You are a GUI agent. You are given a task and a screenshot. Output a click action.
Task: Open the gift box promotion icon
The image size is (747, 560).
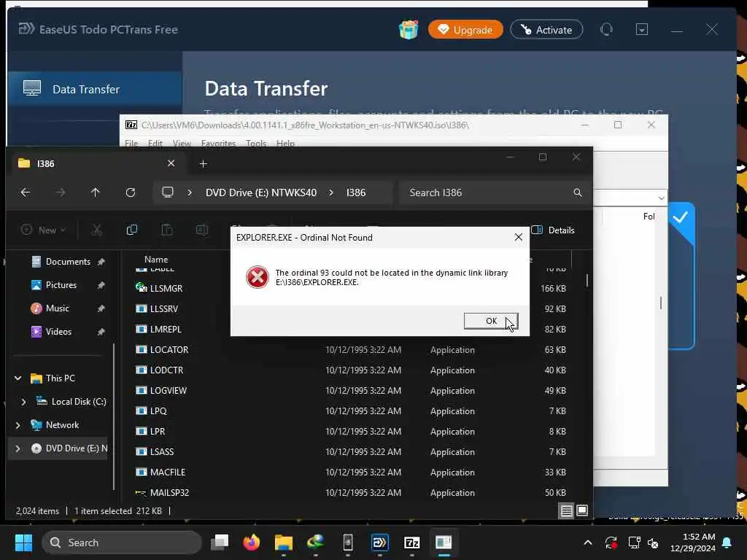pyautogui.click(x=409, y=29)
